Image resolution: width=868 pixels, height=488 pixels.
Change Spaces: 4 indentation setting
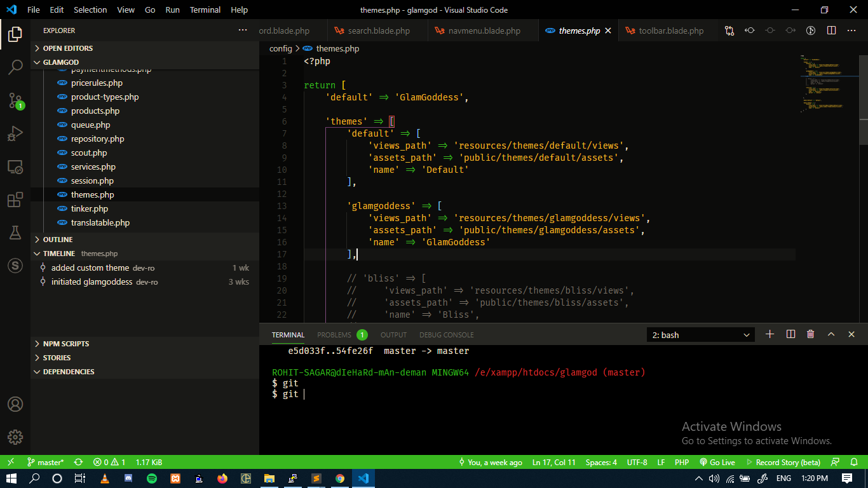coord(601,463)
